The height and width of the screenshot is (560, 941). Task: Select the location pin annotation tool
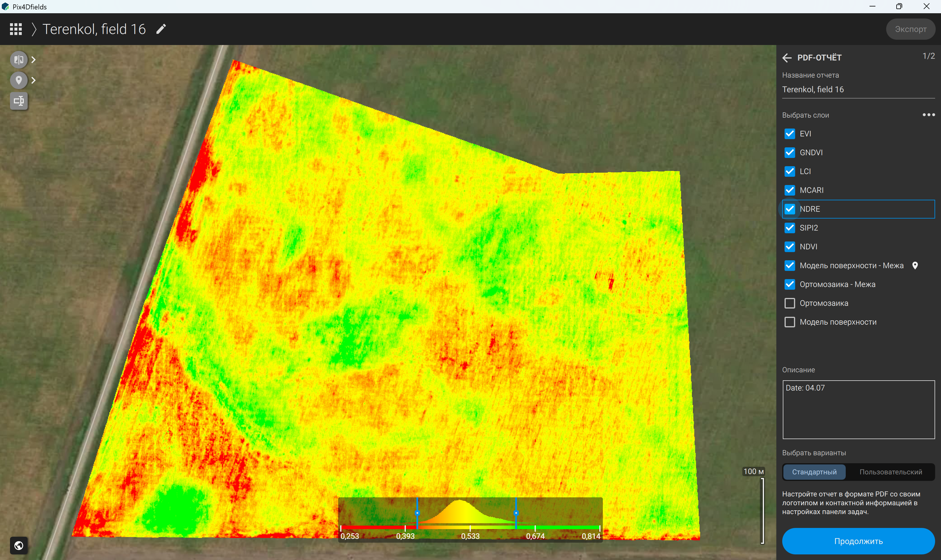click(19, 80)
